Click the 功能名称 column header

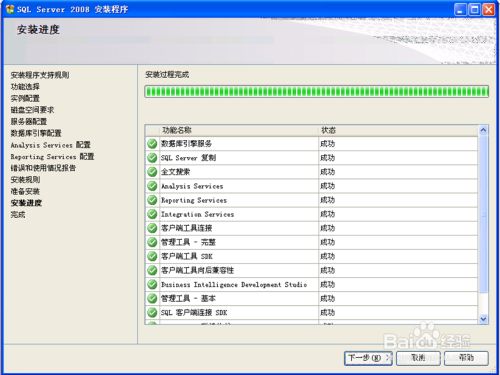pos(177,130)
